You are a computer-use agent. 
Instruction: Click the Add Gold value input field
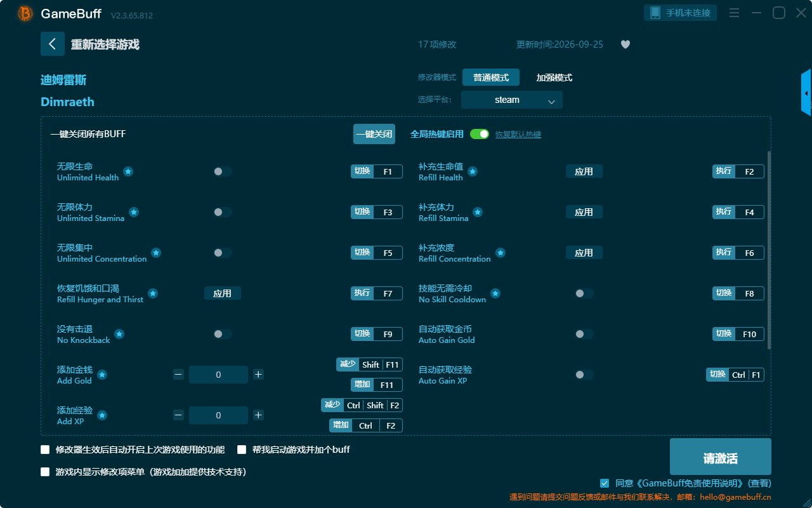click(218, 375)
